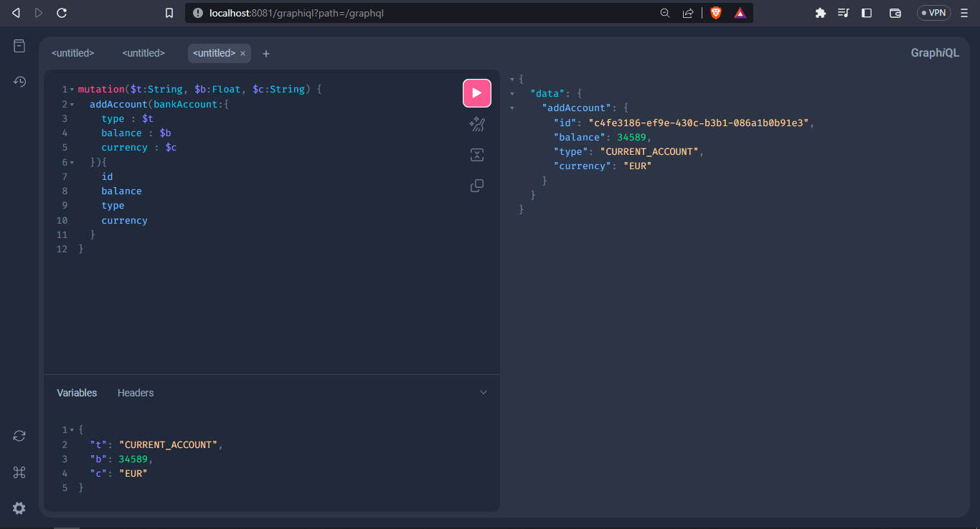Open the browser extensions menu

tap(820, 12)
